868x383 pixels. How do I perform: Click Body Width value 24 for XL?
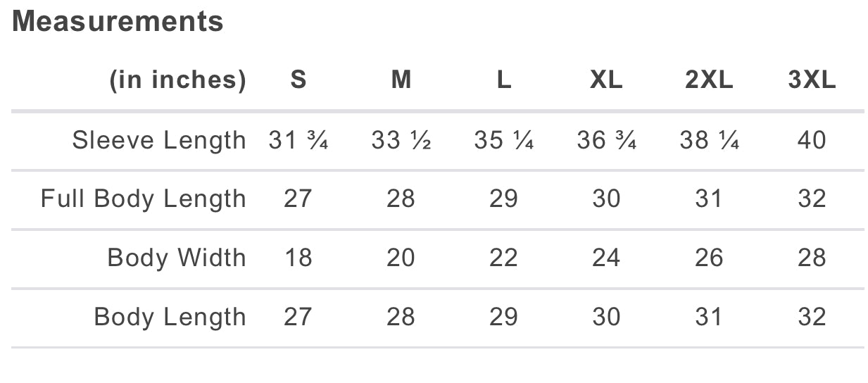pyautogui.click(x=606, y=258)
